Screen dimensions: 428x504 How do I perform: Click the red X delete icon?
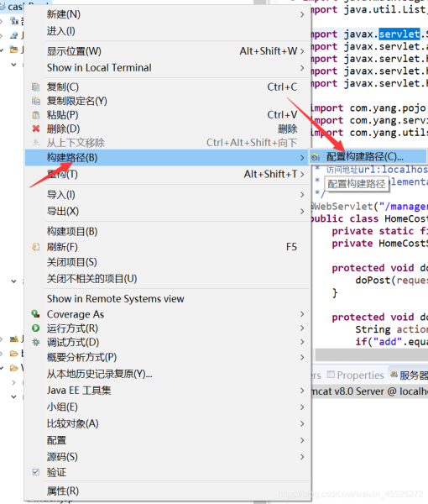tap(35, 129)
